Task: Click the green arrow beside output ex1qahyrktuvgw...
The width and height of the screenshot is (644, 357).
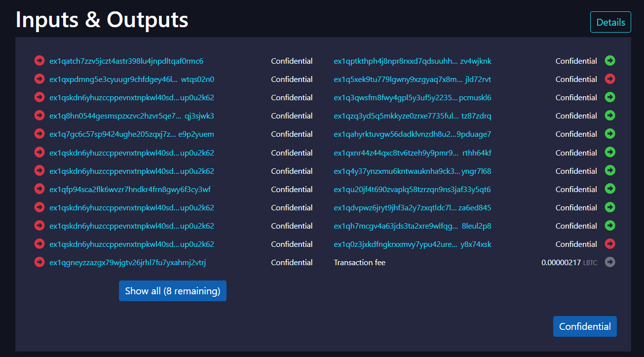Action: tap(610, 133)
